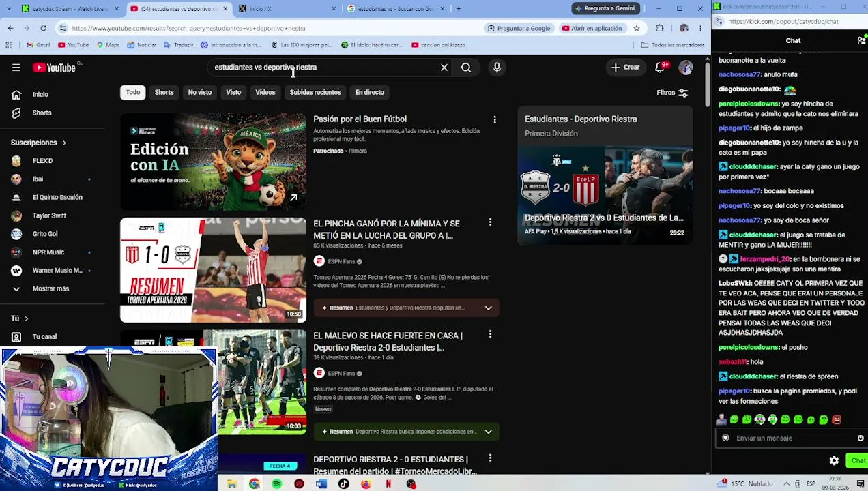Image resolution: width=868 pixels, height=491 pixels.
Task: Reload the page in Chrome
Action: (43, 28)
